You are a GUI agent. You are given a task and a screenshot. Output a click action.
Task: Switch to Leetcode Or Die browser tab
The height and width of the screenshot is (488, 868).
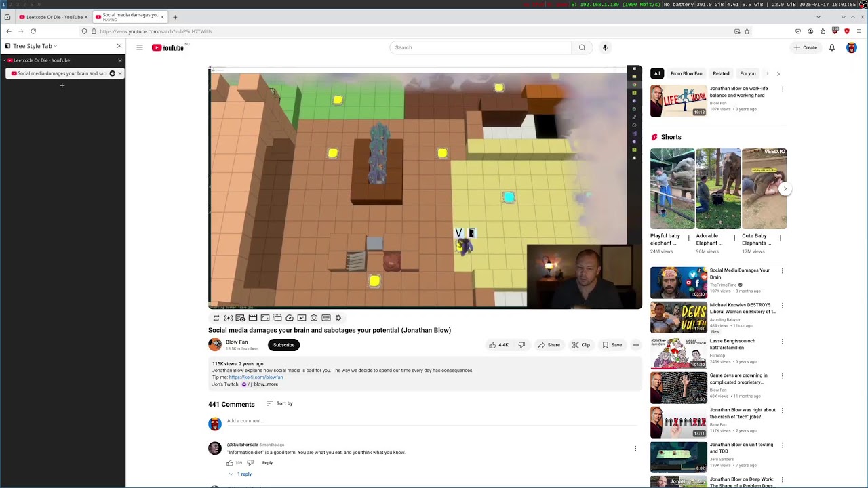(54, 17)
